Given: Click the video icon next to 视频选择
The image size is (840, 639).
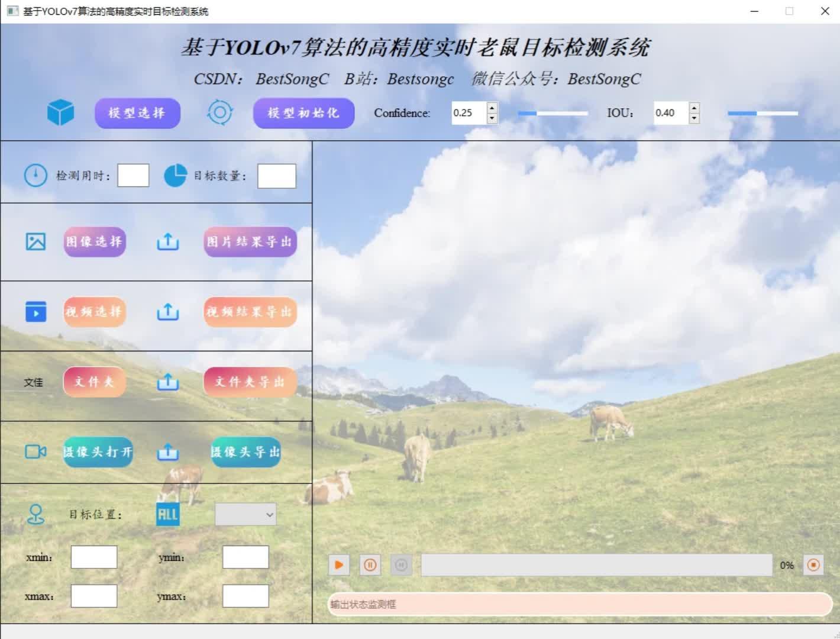Looking at the screenshot, I should [x=35, y=312].
